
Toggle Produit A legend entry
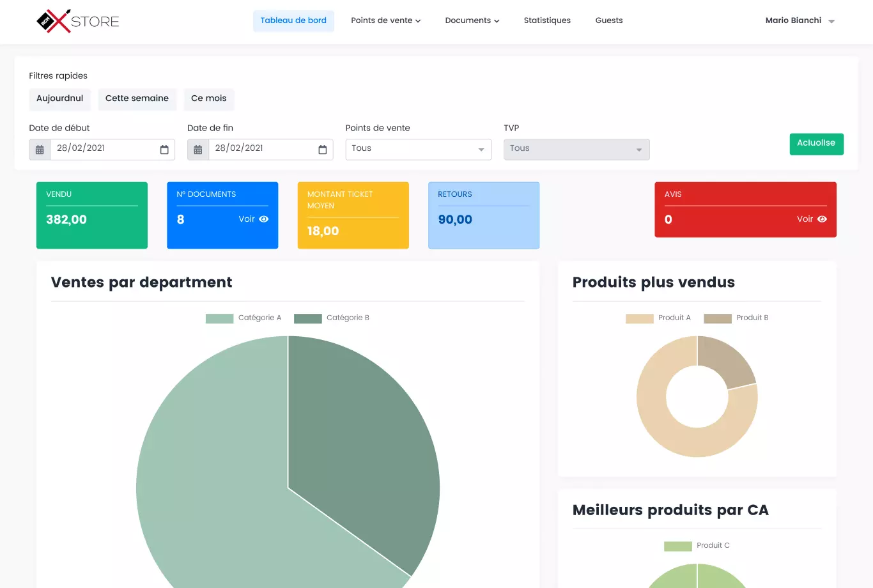point(658,318)
